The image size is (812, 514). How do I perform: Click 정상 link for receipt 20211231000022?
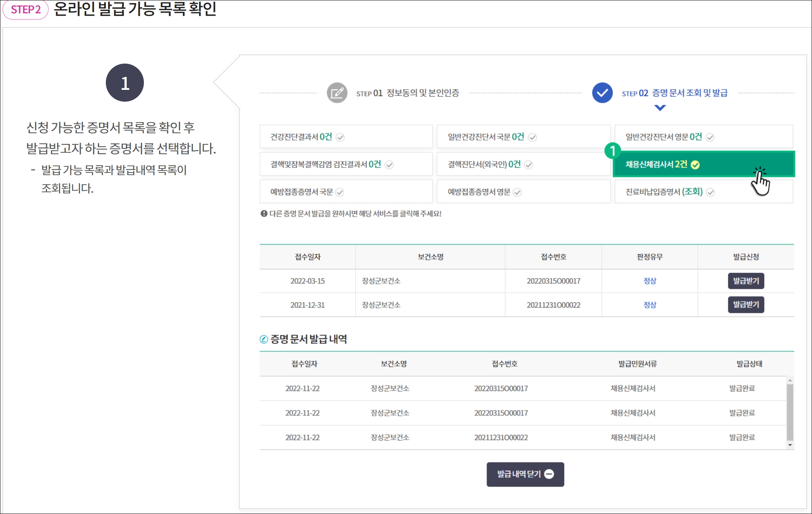coord(649,305)
